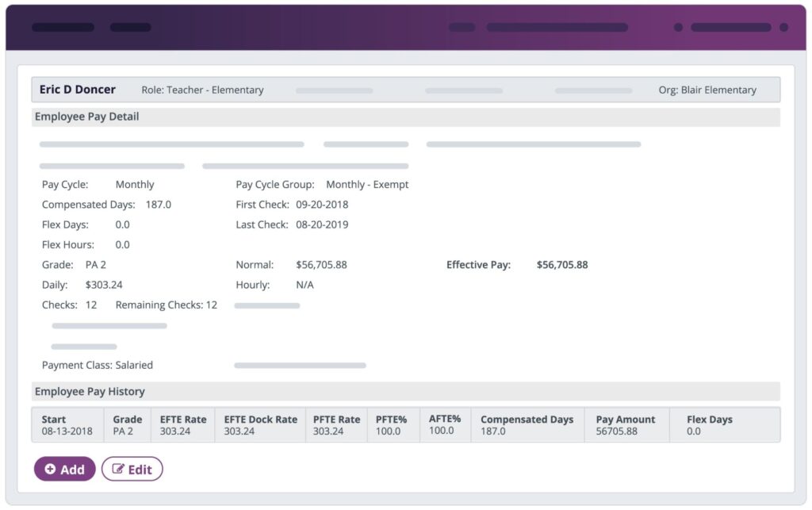
Task: Select the first navigation item in the purple header
Action: click(x=63, y=26)
